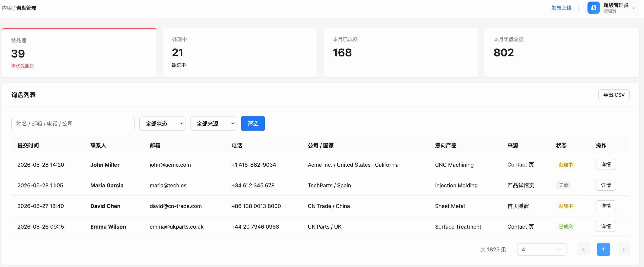Open the page size dropdown showing 4
The image size is (644, 267).
tap(541, 249)
